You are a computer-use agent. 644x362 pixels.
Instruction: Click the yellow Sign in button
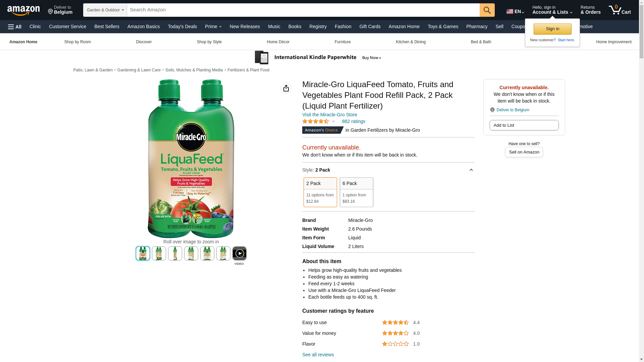552,29
